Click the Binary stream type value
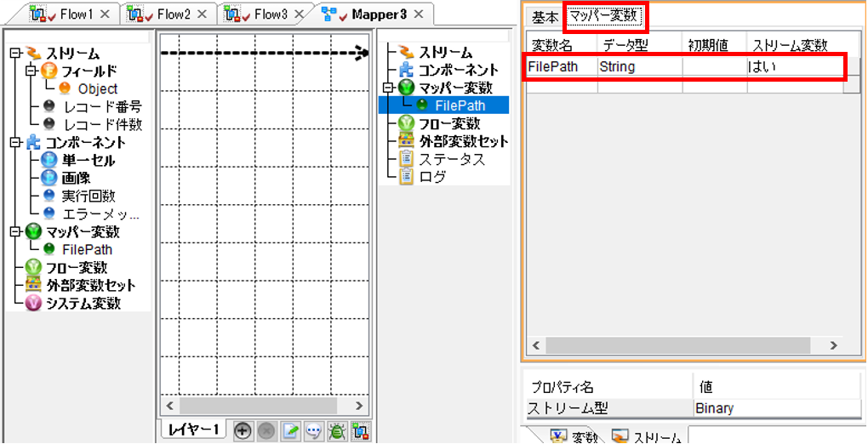The width and height of the screenshot is (868, 444). (x=777, y=408)
